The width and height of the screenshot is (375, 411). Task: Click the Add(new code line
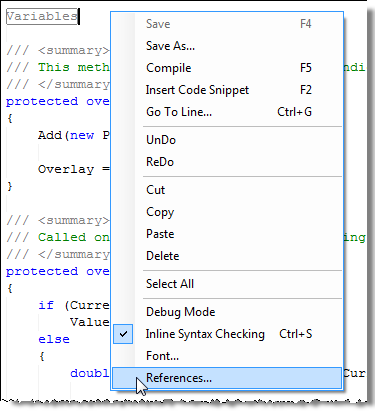pos(74,135)
